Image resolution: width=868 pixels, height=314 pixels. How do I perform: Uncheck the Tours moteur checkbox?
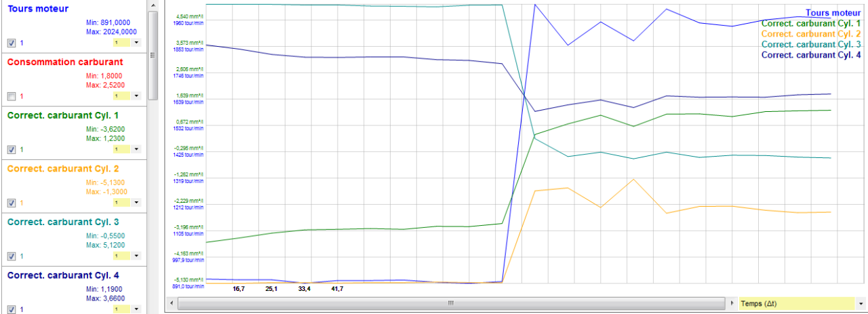click(x=11, y=43)
